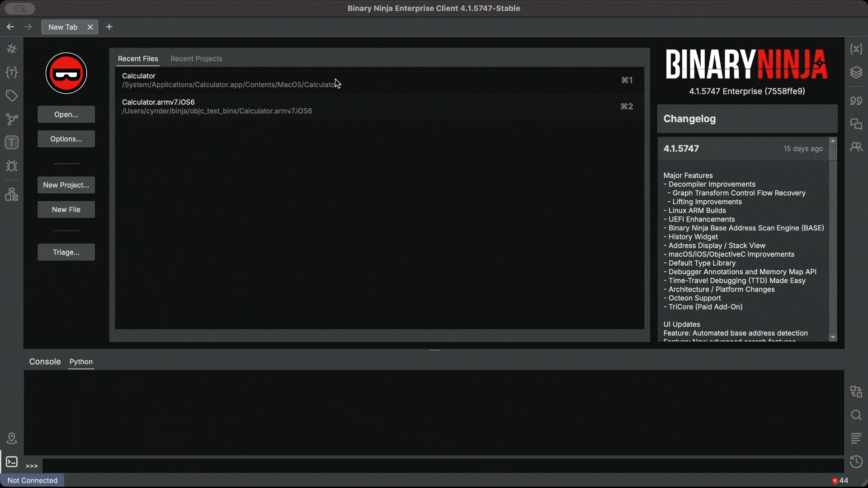The width and height of the screenshot is (868, 488).
Task: Click the Open... button
Action: (x=66, y=114)
